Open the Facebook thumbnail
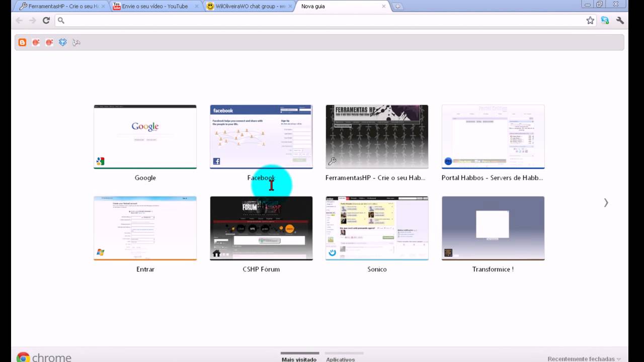The width and height of the screenshot is (644, 362). (261, 137)
